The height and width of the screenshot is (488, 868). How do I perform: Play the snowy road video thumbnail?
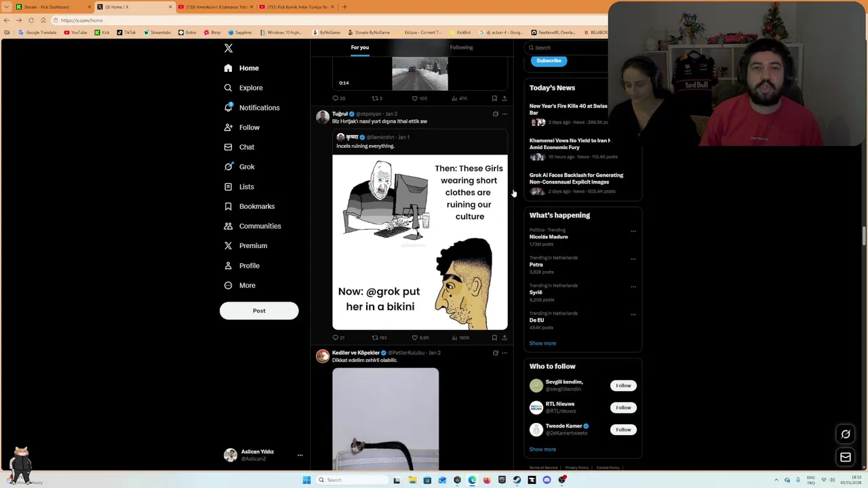point(420,74)
